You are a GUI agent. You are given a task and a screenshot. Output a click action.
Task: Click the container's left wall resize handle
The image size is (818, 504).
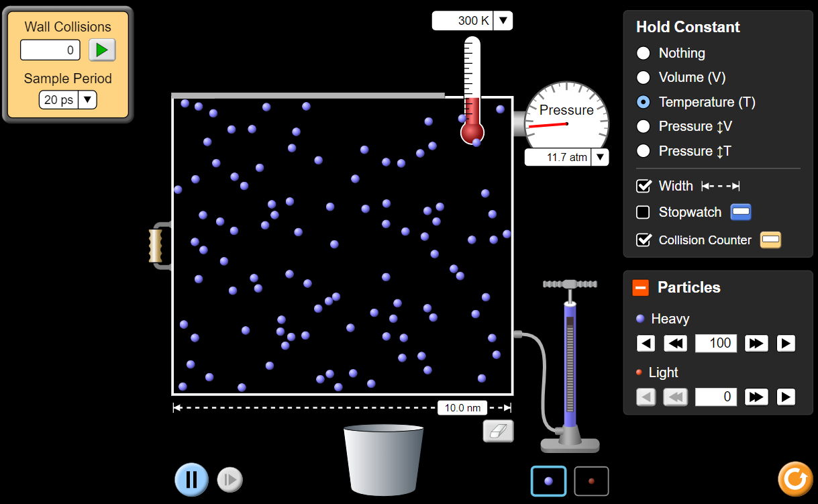click(x=156, y=246)
